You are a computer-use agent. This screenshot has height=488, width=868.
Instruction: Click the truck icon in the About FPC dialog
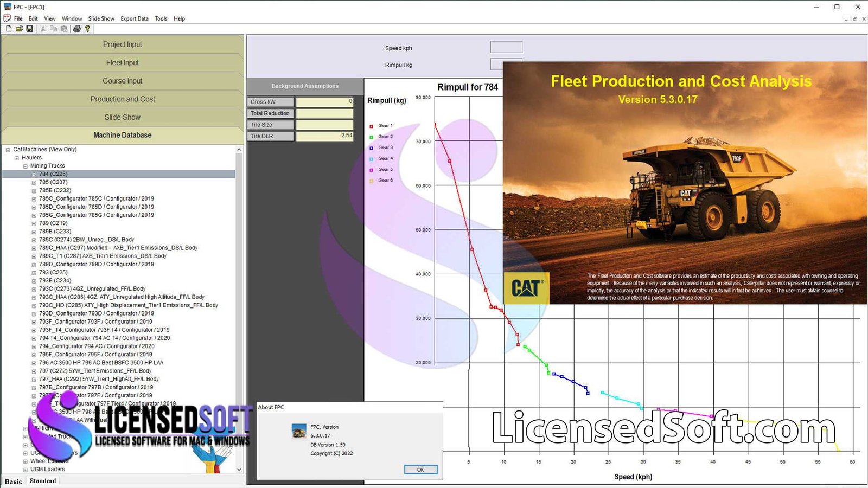(x=299, y=431)
